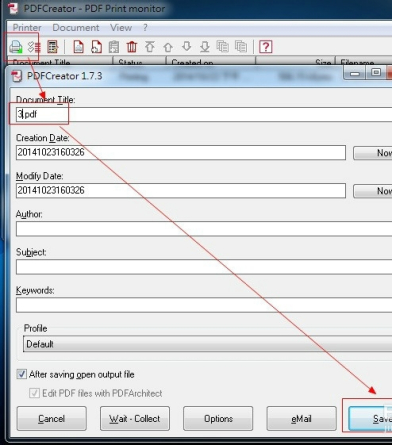The width and height of the screenshot is (393, 446).
Task: Expand the Profile Default dropdown
Action: 207,344
